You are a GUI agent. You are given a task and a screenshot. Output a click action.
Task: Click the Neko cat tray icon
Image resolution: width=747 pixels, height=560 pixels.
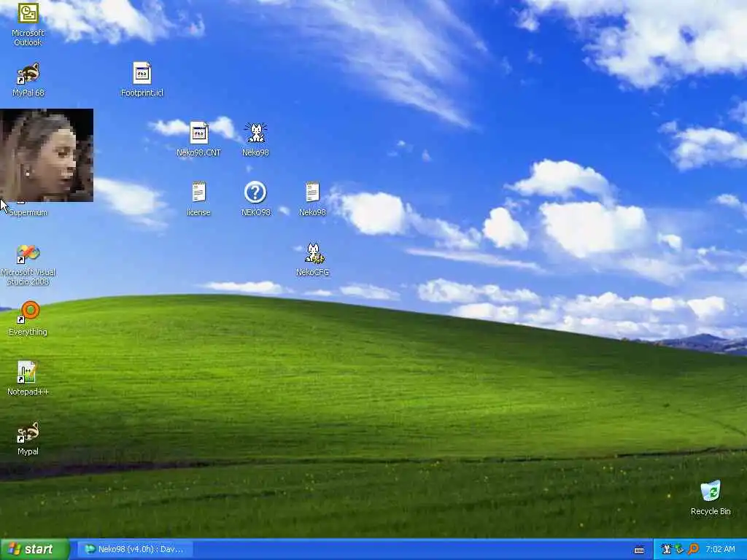tap(667, 550)
